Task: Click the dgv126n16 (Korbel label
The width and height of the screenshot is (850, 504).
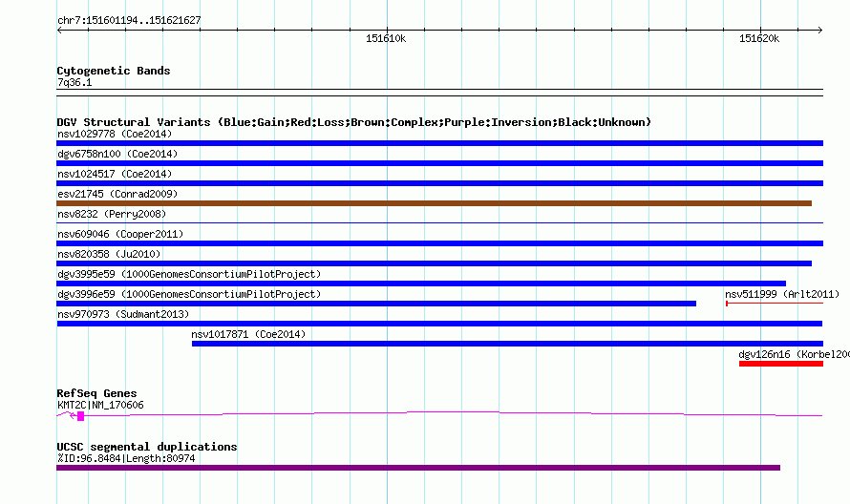Action: (795, 354)
